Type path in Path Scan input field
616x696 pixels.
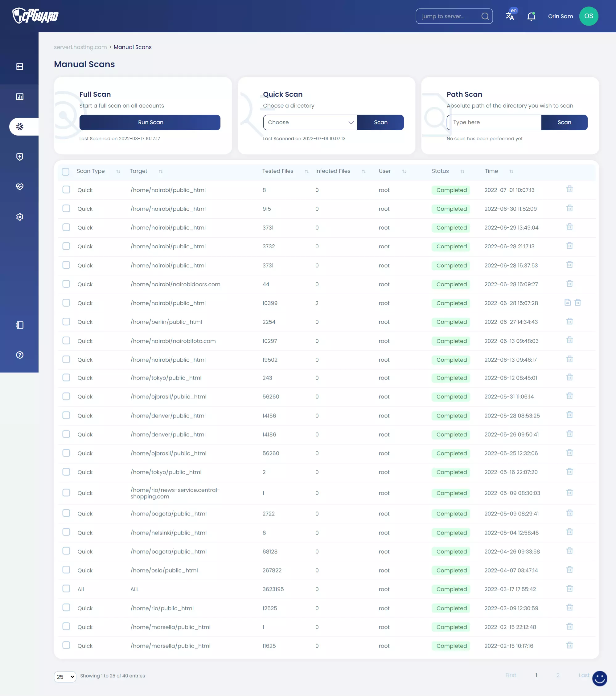click(x=494, y=122)
